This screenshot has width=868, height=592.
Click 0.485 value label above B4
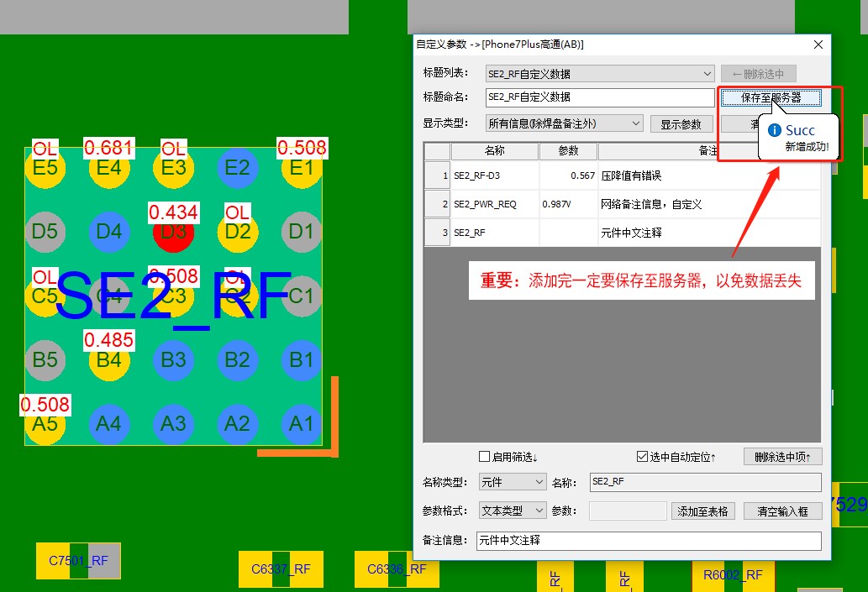point(108,340)
